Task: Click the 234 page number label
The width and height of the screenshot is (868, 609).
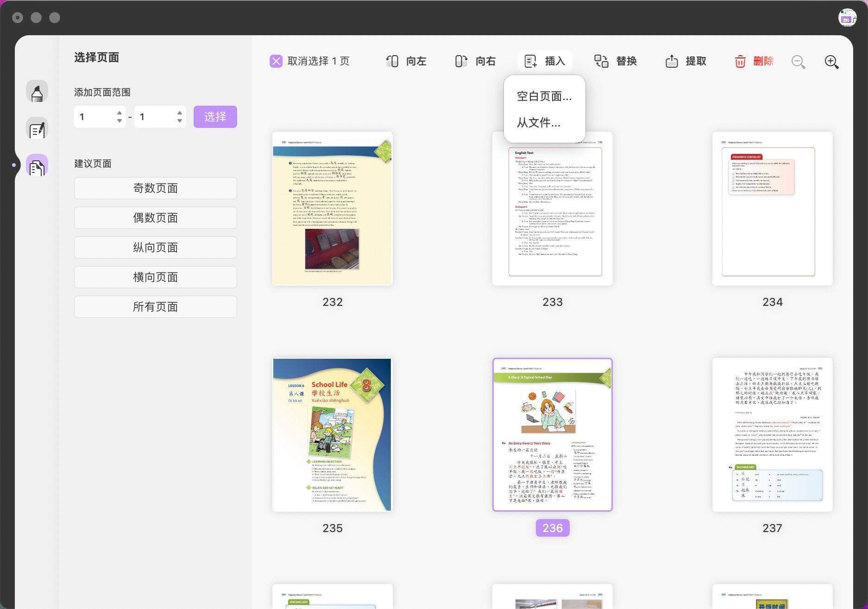Action: click(x=773, y=302)
